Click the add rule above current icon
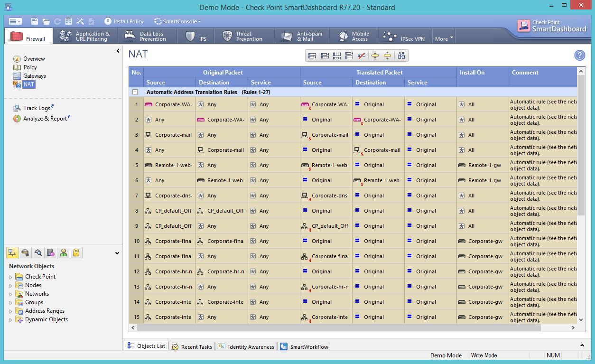595x364 pixels. pos(349,56)
